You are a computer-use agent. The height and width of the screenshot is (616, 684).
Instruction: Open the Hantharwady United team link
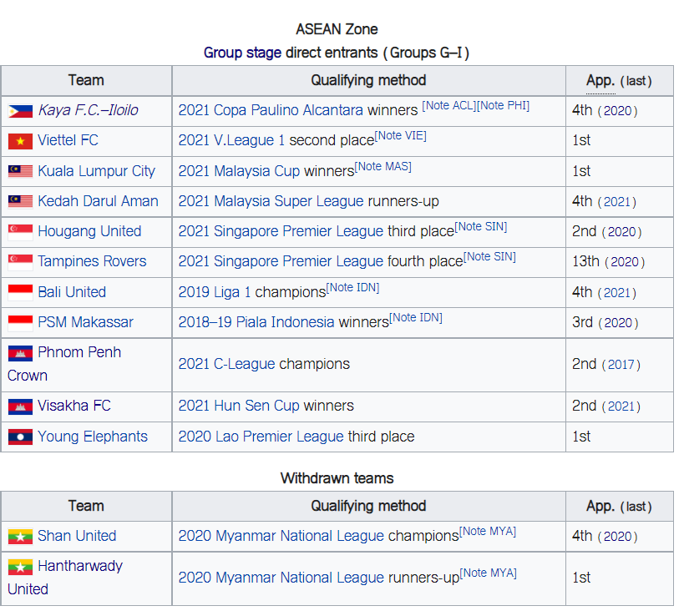coord(65,578)
